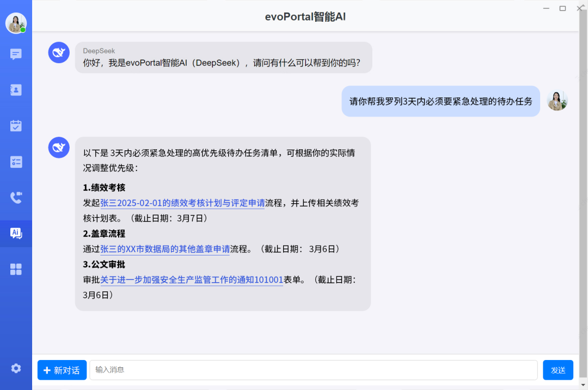Open the contacts address book icon
588x390 pixels.
[16, 90]
